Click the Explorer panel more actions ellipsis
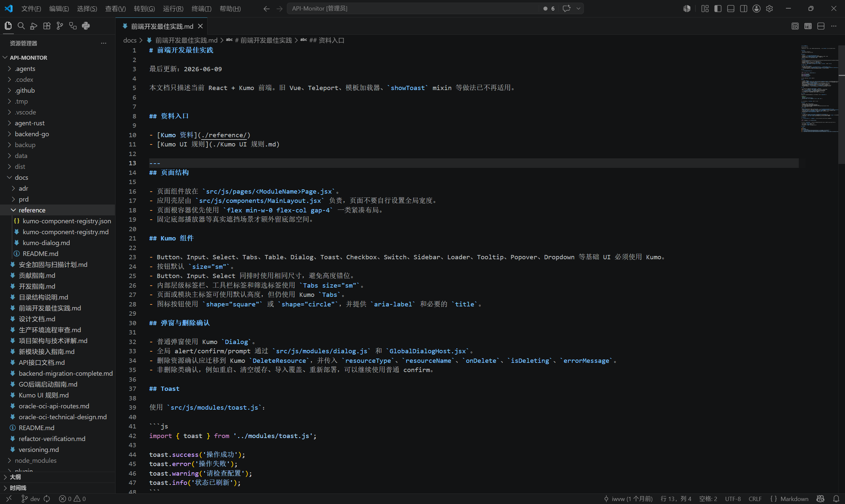 pos(104,43)
